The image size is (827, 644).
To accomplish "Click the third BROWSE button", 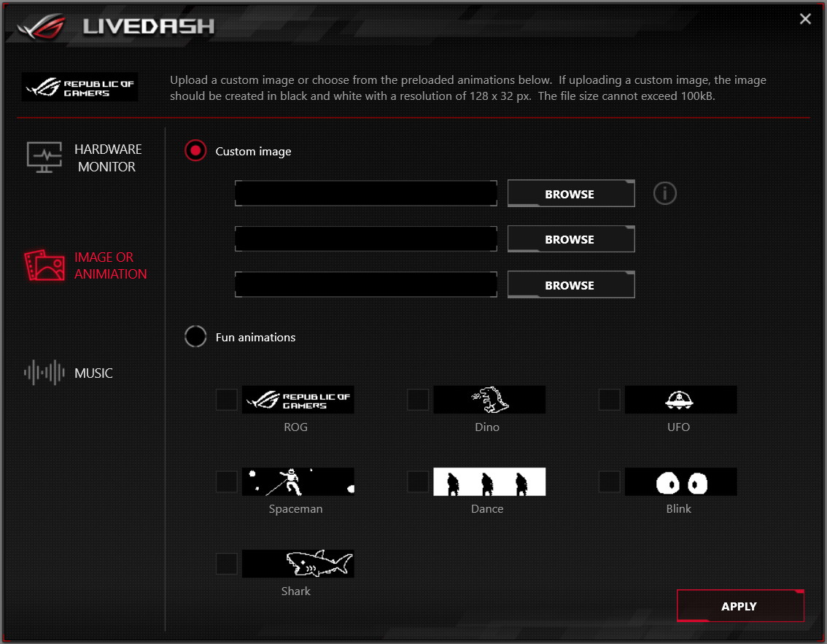I will [571, 285].
